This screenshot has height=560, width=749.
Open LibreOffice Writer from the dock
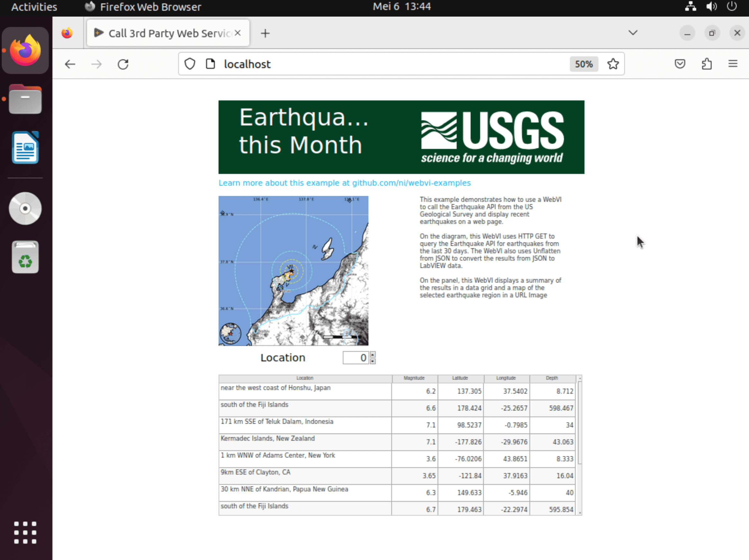pyautogui.click(x=25, y=148)
